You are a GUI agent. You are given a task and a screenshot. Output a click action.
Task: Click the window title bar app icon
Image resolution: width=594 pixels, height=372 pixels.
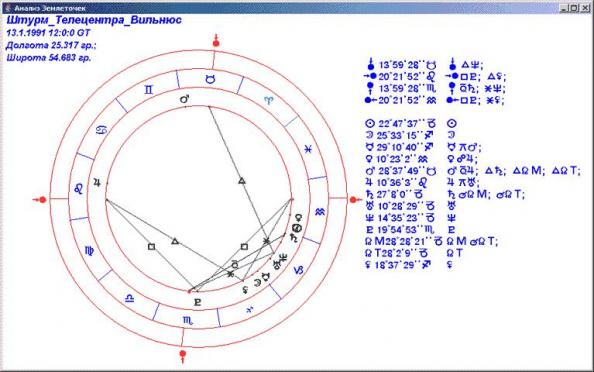7,8
